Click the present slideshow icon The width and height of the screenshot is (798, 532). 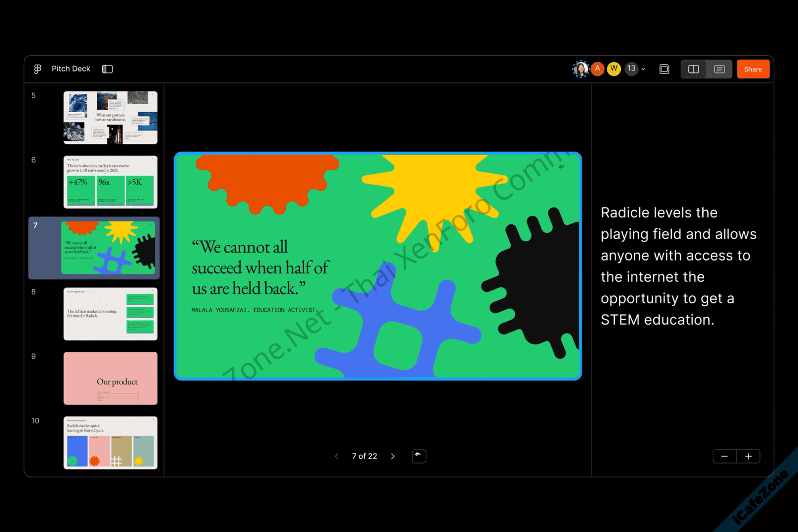[664, 69]
